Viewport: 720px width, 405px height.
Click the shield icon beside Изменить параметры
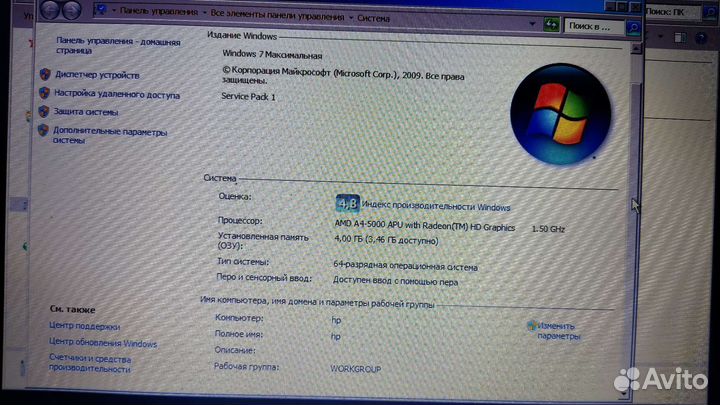[532, 326]
